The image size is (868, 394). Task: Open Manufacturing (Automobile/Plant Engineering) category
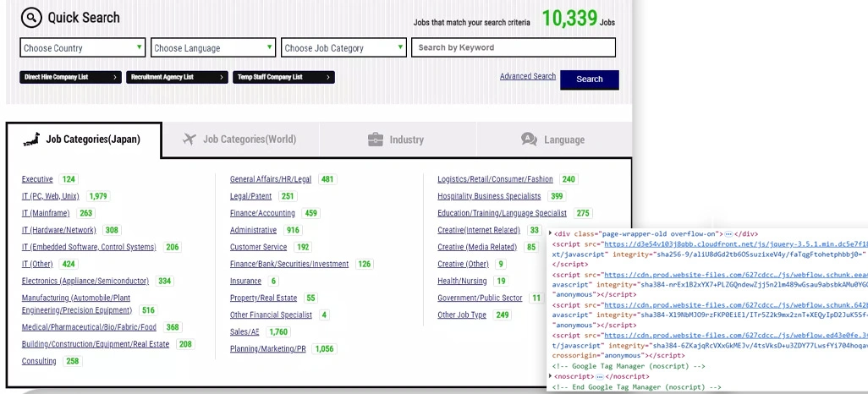[77, 304]
